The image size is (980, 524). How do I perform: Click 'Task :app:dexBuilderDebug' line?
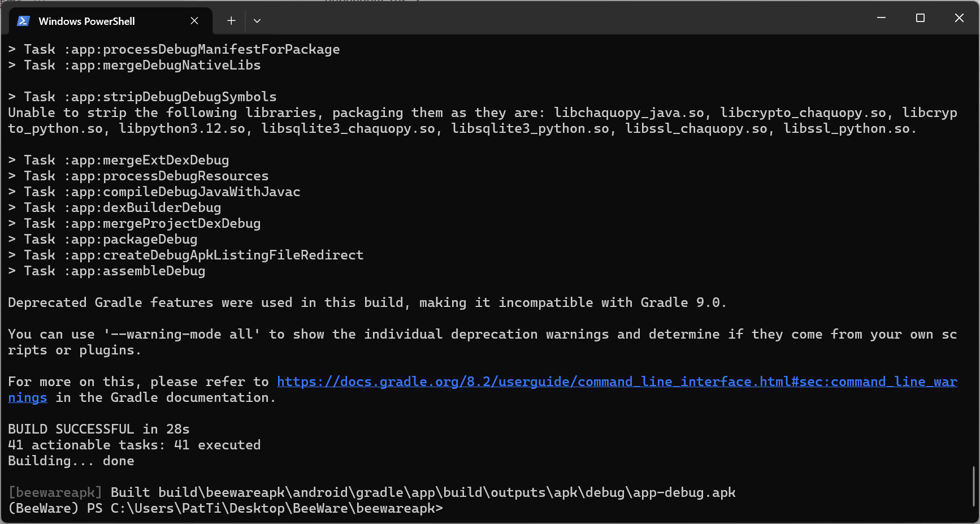pos(115,208)
